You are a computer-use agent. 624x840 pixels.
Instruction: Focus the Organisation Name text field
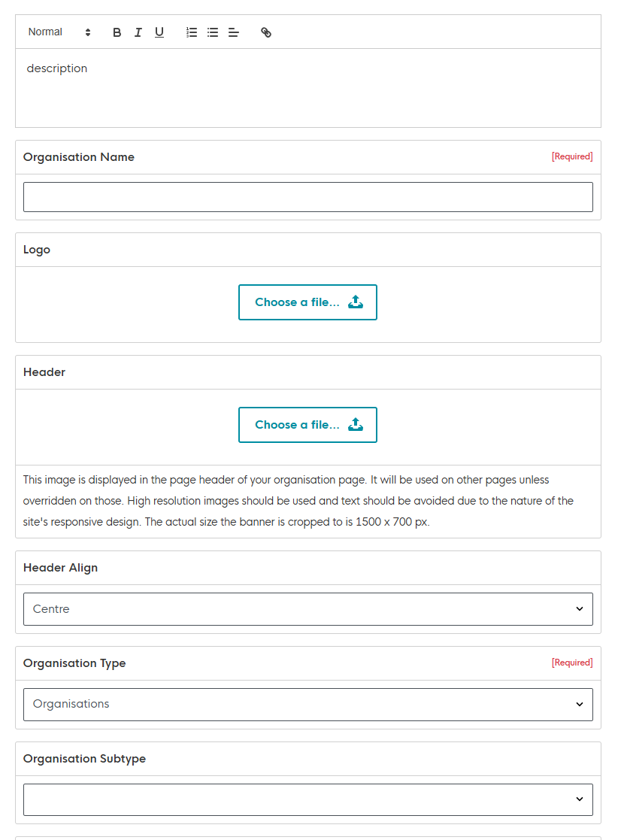pos(308,197)
